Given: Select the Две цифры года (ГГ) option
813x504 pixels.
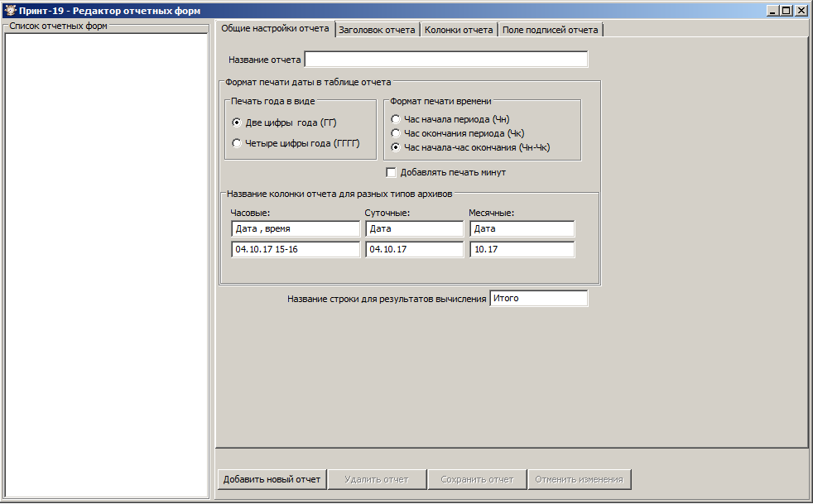Looking at the screenshot, I should (238, 122).
